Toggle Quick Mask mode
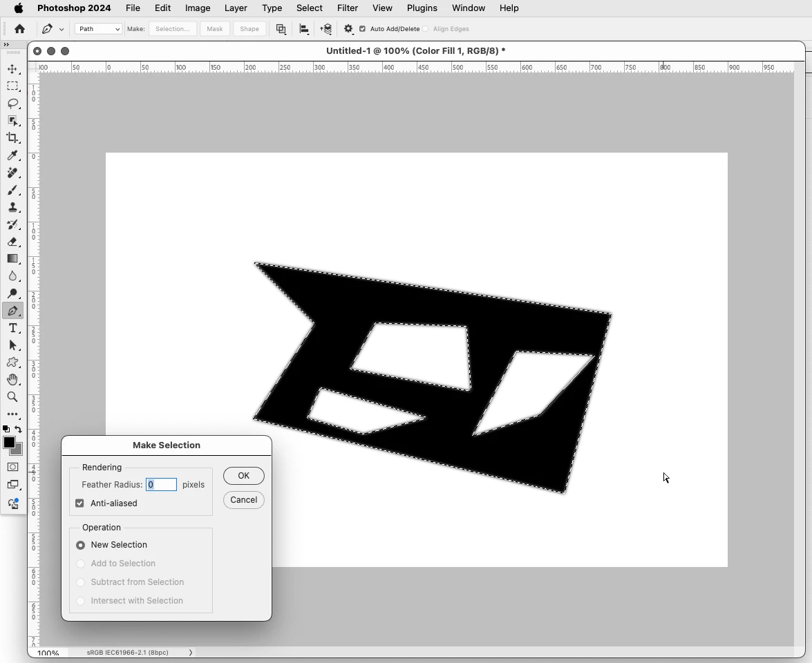Image resolution: width=812 pixels, height=663 pixels. coord(12,467)
